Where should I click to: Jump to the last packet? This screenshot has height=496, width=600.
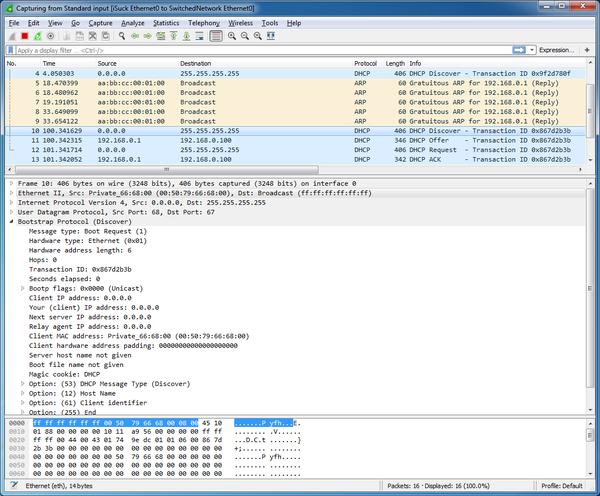coord(187,35)
